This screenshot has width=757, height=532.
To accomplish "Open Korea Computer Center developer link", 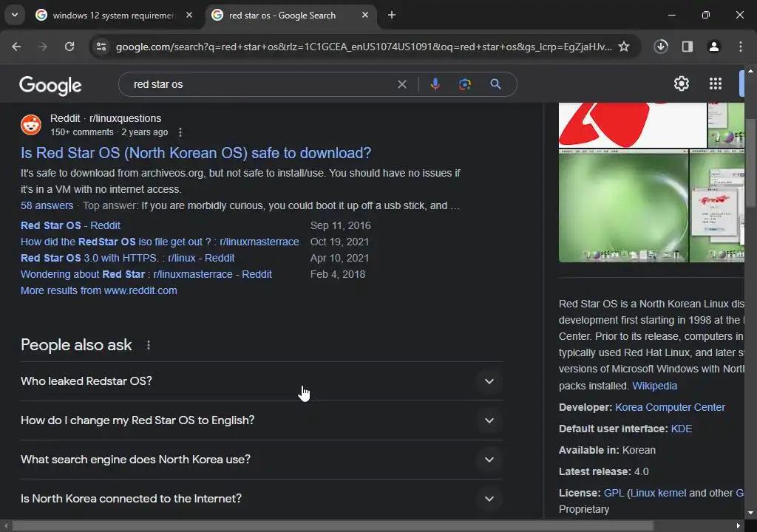I will [670, 407].
